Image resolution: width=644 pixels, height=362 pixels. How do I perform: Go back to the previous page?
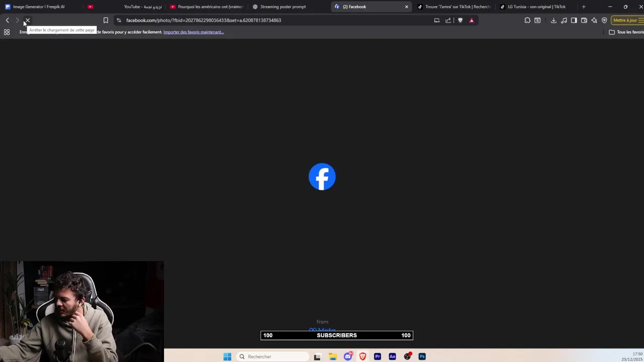(7, 20)
